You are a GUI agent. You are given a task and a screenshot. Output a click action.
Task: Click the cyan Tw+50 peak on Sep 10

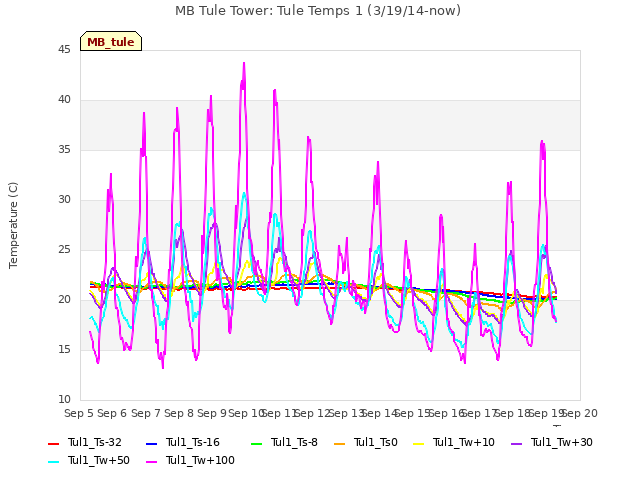click(x=244, y=193)
